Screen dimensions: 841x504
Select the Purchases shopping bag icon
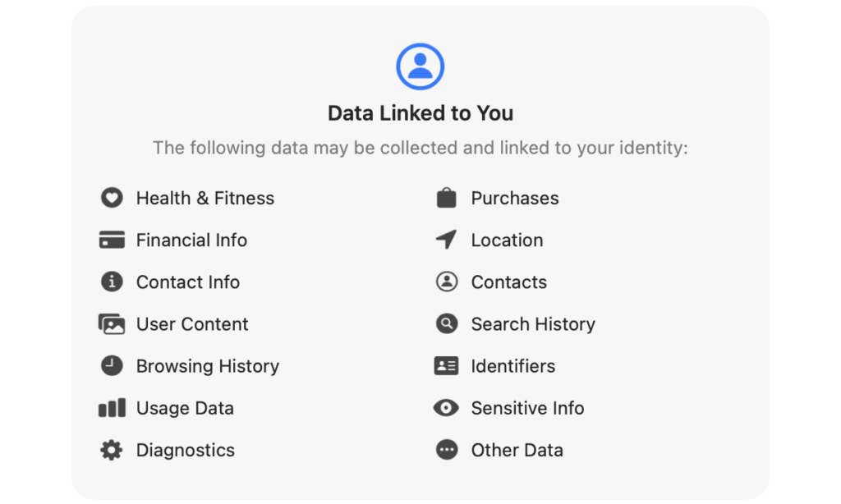[x=447, y=198]
